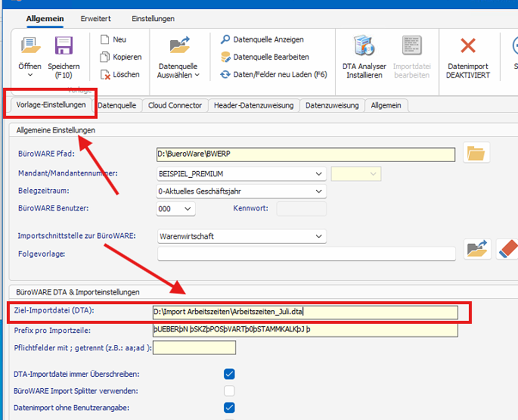Expand the Datenquelle Auswählen dropdown arrow
This screenshot has width=518, height=420.
(x=197, y=75)
